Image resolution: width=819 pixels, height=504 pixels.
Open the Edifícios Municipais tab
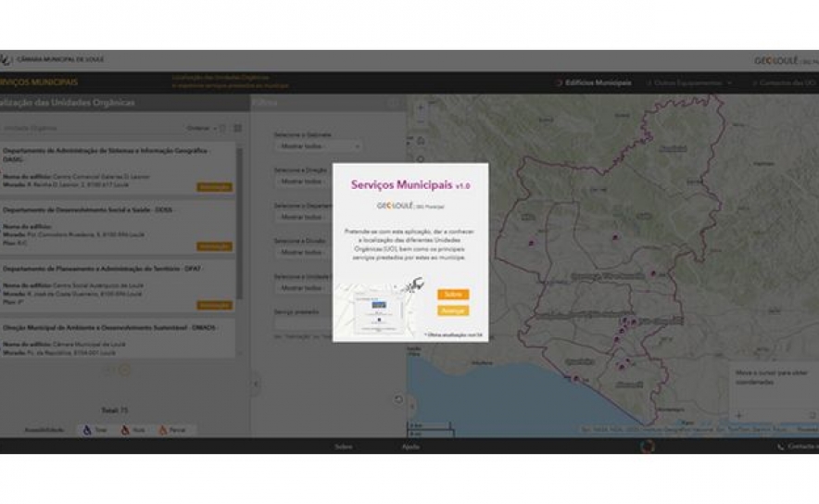(593, 82)
